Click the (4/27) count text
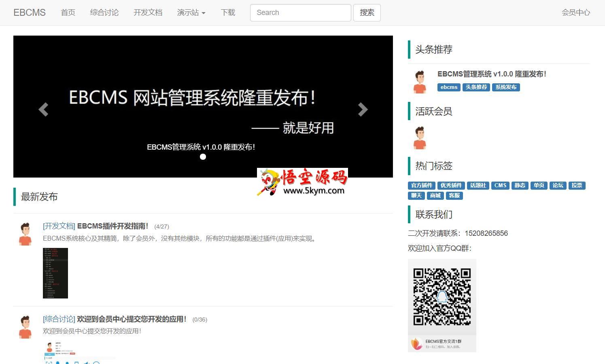 pos(161,227)
